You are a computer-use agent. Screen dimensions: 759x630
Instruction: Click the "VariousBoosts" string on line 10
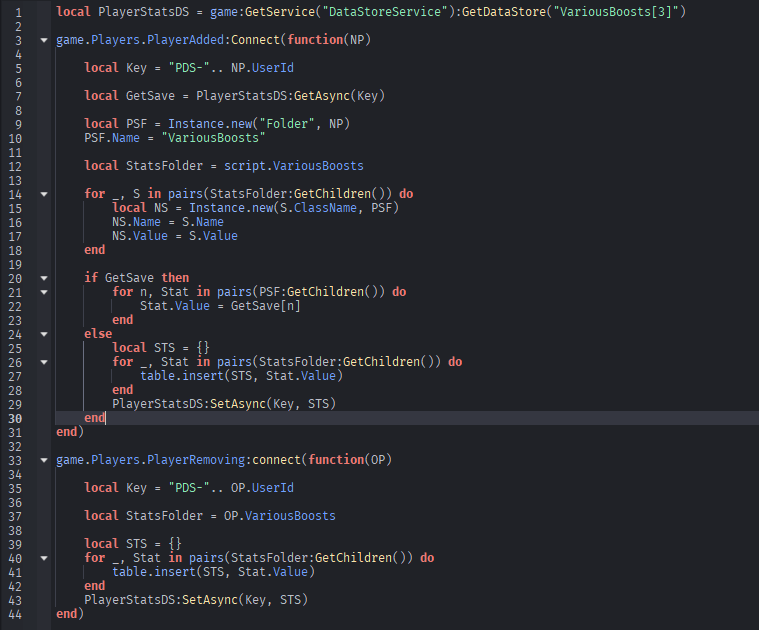[213, 138]
